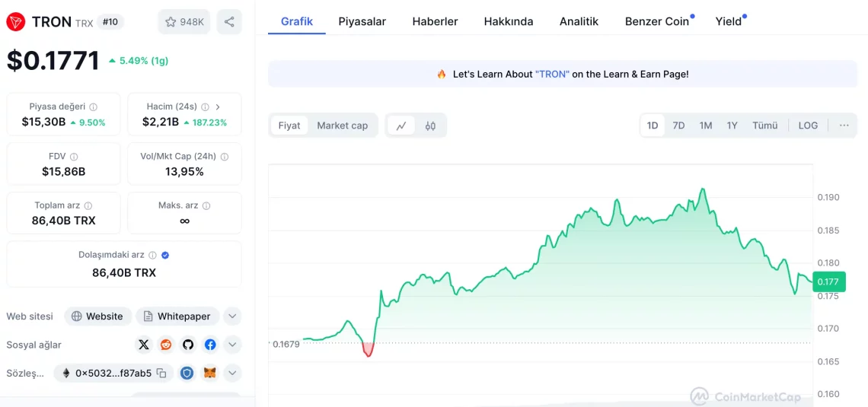This screenshot has width=868, height=407.
Task: Click the contract address 0×5032...f87ab5
Action: (x=113, y=374)
